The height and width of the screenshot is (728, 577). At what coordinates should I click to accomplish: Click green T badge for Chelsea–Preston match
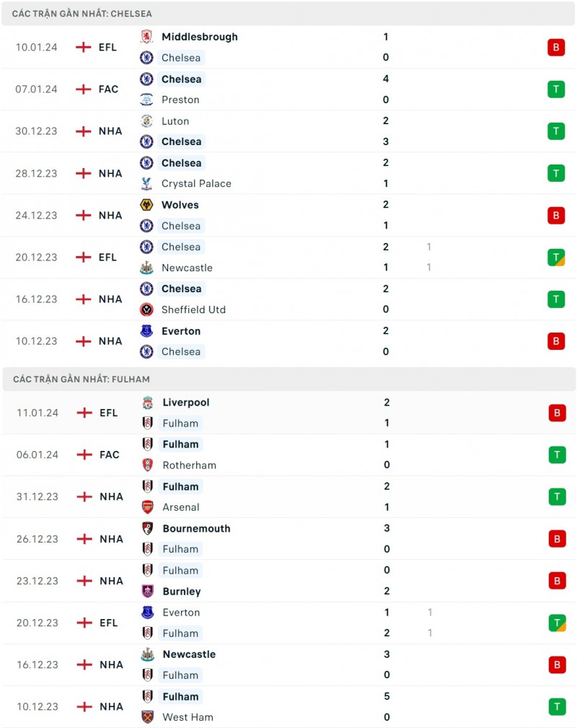point(555,89)
